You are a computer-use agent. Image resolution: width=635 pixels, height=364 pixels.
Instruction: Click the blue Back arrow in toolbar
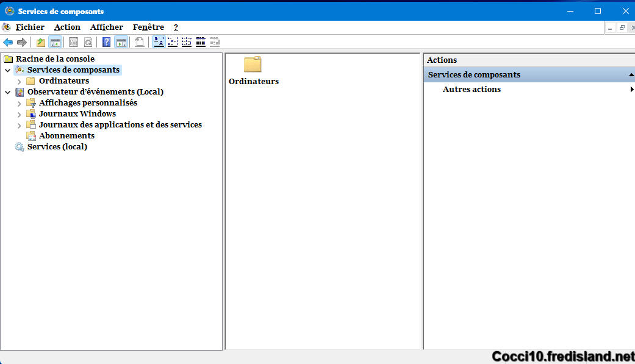click(x=8, y=42)
